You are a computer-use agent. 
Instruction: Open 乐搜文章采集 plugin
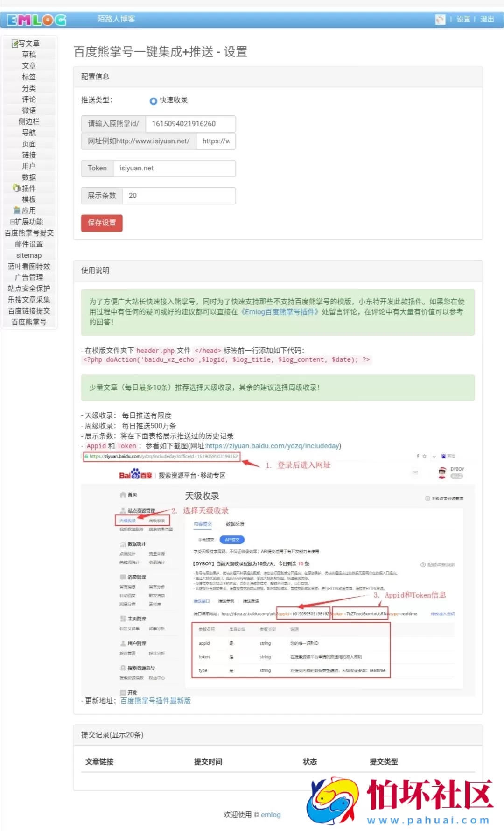click(29, 300)
